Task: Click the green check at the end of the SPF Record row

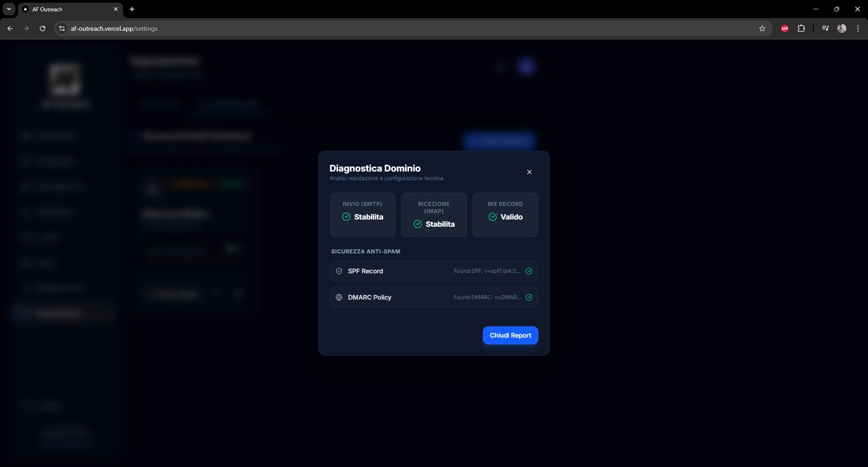Action: pos(529,271)
